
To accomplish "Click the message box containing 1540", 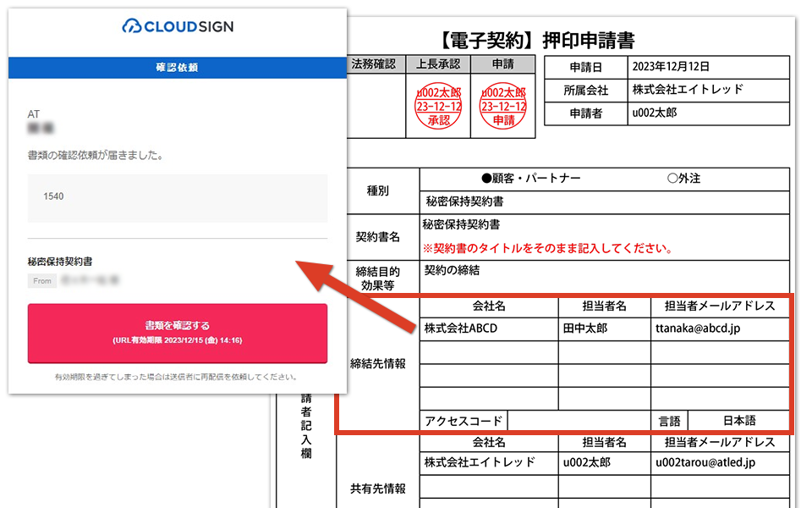I will coord(178,198).
